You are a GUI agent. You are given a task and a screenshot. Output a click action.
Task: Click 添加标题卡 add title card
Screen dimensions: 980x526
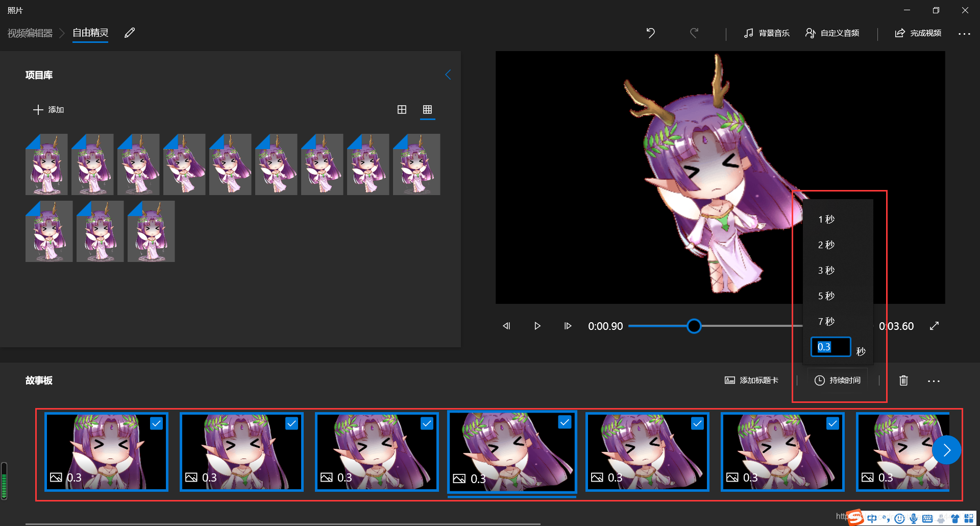(751, 380)
